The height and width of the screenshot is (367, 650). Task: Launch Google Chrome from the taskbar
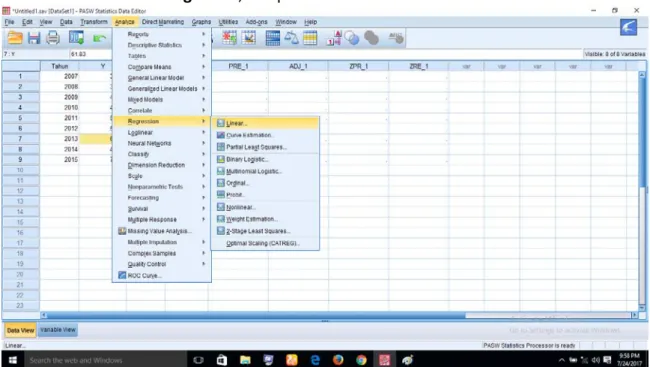[361, 360]
